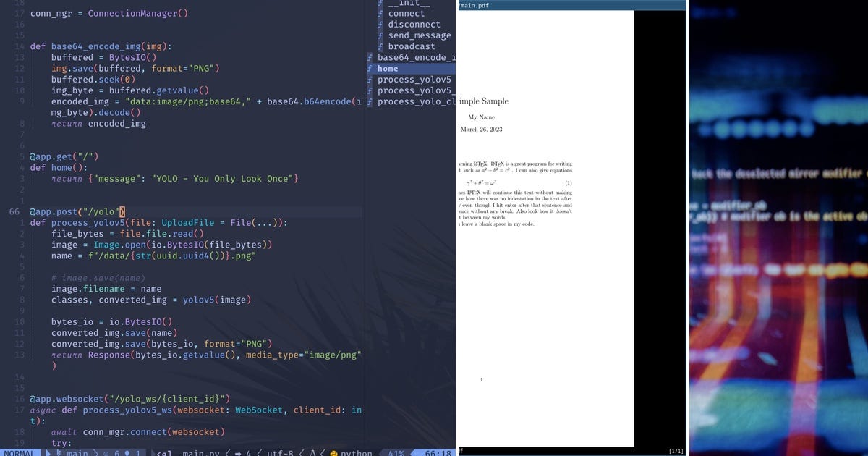The image size is (868, 456).
Task: Click the function icon beside send_message
Action: click(380, 35)
